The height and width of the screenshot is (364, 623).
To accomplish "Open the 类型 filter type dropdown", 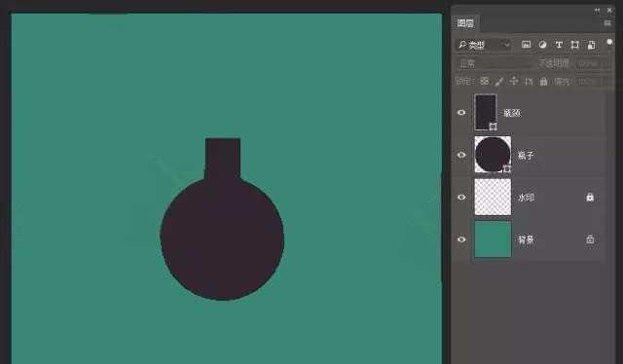I will tap(484, 45).
